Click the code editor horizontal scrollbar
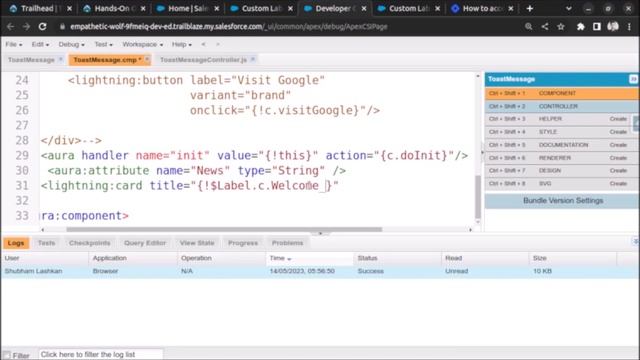Image resolution: width=640 pixels, height=360 pixels. [224, 229]
